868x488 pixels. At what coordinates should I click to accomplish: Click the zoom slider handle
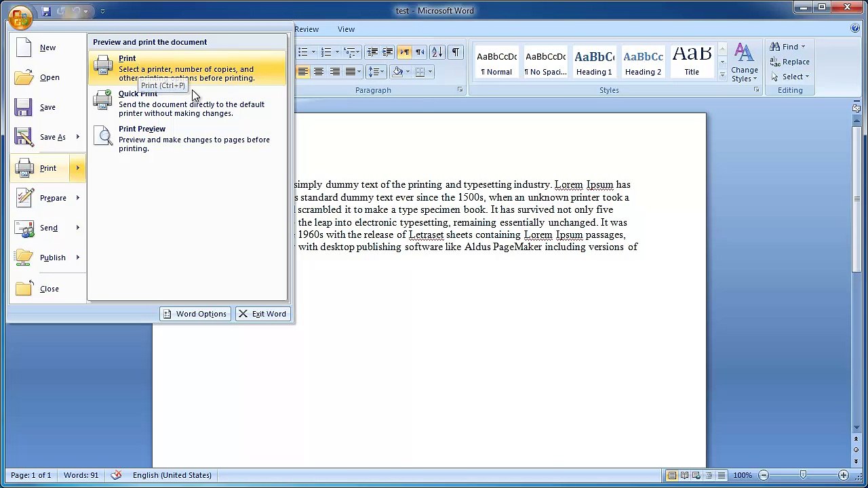pos(803,475)
